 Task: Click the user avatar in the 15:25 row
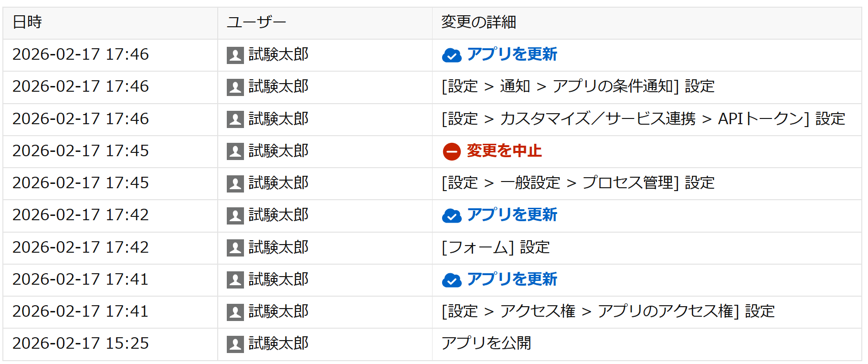[235, 344]
